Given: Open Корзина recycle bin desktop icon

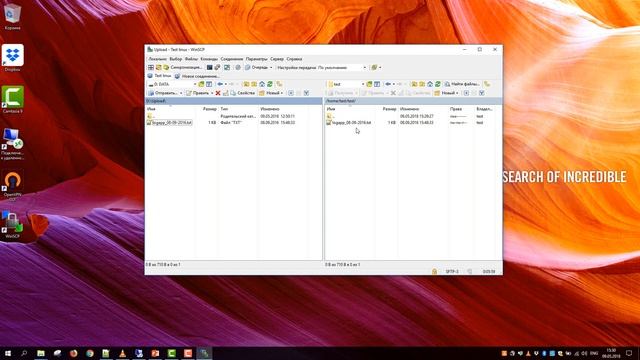Looking at the screenshot, I should 12,17.
